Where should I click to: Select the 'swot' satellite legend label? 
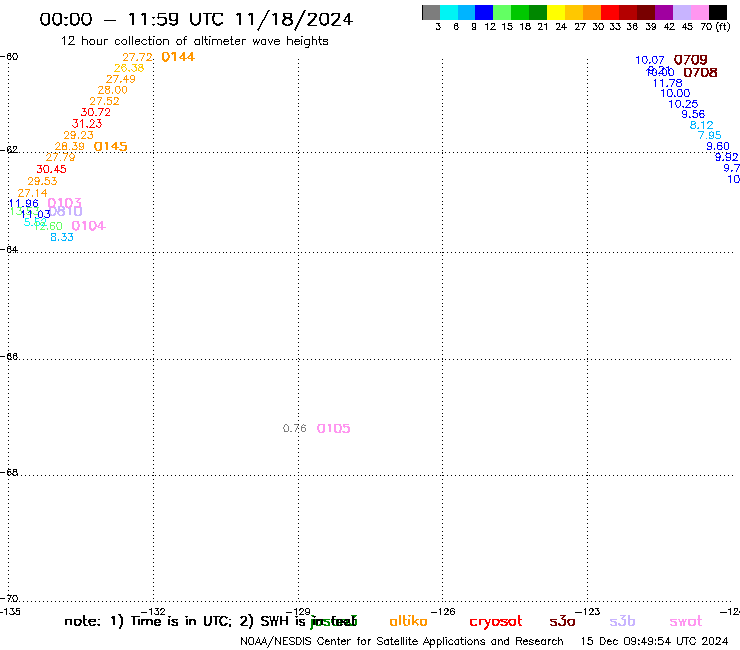[686, 622]
